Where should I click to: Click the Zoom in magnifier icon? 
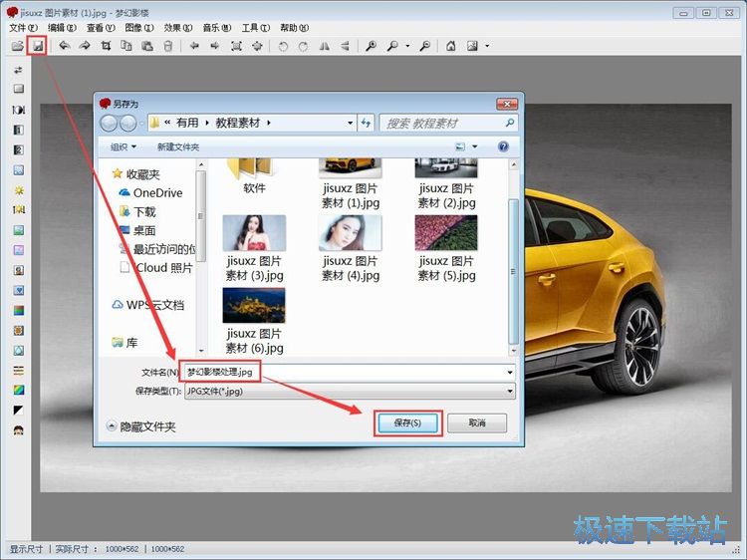371,46
